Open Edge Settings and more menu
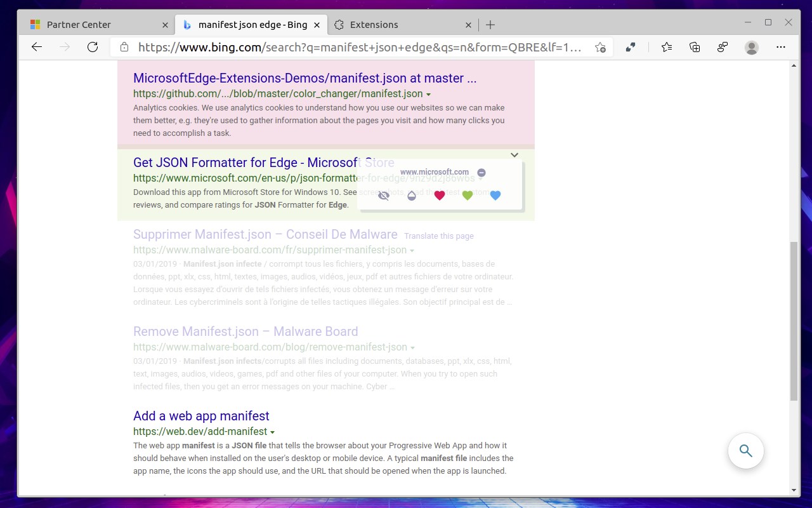This screenshot has height=508, width=812. tap(781, 47)
